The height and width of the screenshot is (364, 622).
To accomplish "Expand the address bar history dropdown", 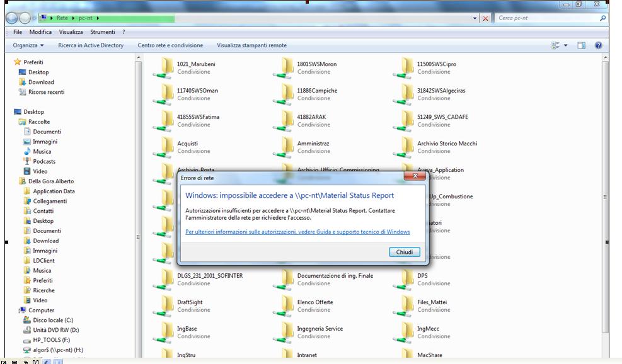I will pos(475,18).
